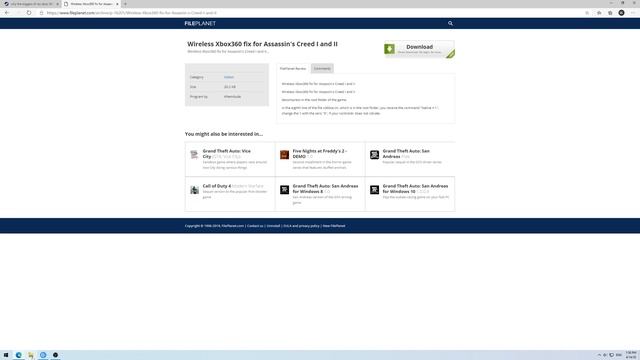Open the favorites toolbar icon
This screenshot has width=640, height=360.
[599, 13]
